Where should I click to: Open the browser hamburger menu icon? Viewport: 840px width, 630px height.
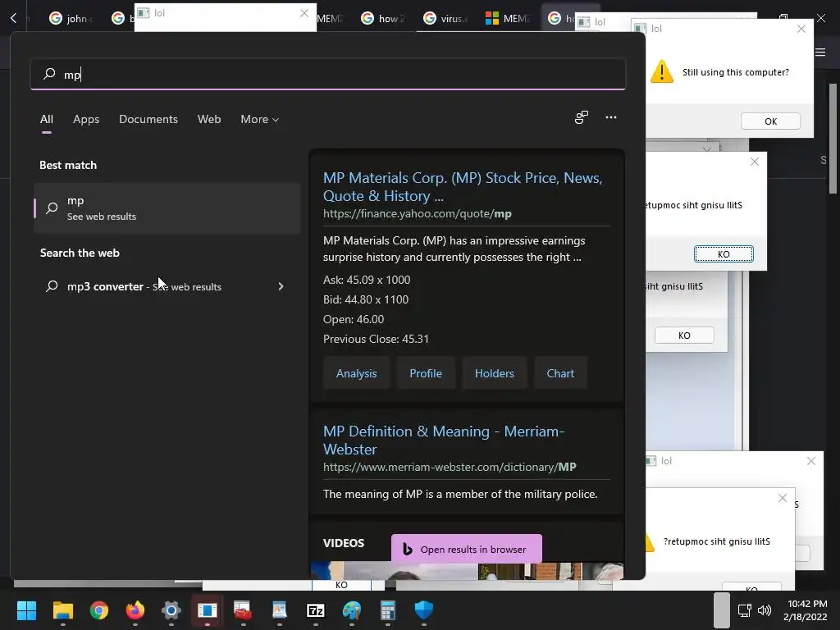[820, 52]
